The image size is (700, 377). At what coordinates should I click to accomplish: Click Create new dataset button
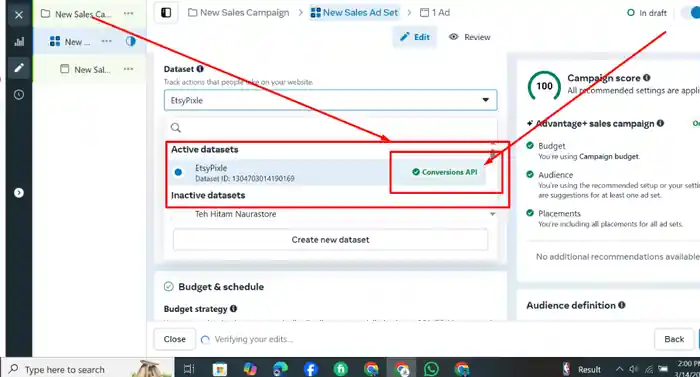pyautogui.click(x=330, y=240)
